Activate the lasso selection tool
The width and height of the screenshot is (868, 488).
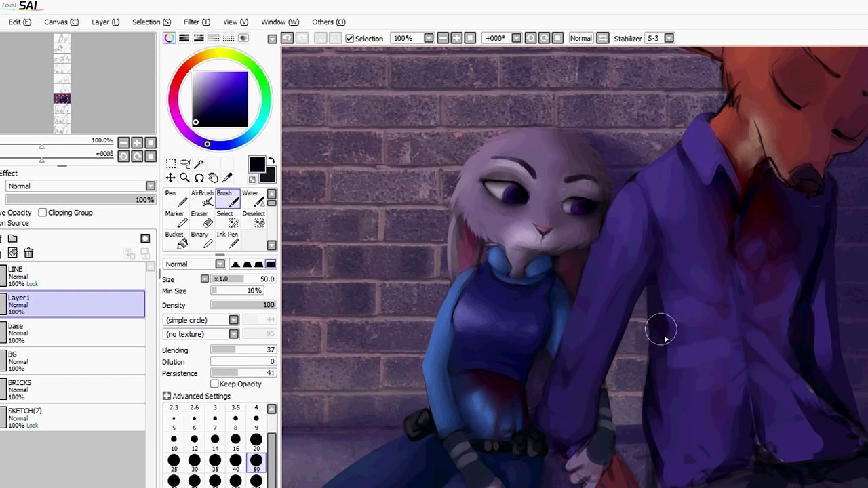(x=184, y=163)
